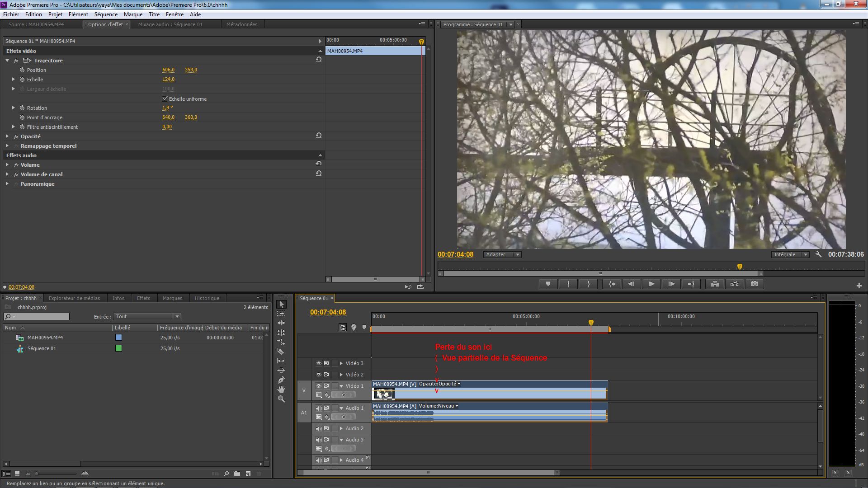Reset the Volume de canal effect
The width and height of the screenshot is (868, 488).
tap(319, 174)
